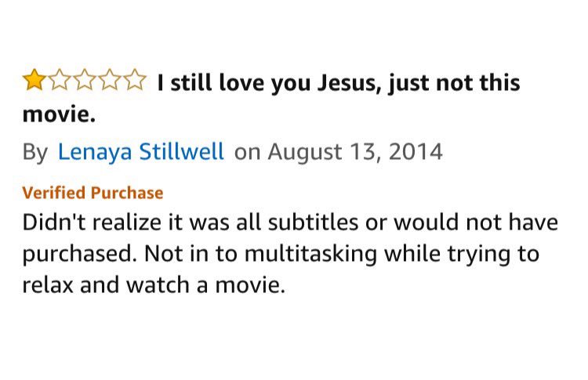This screenshot has height=380, width=588.
Task: Click the orange Verified Purchase label
Action: tap(93, 193)
